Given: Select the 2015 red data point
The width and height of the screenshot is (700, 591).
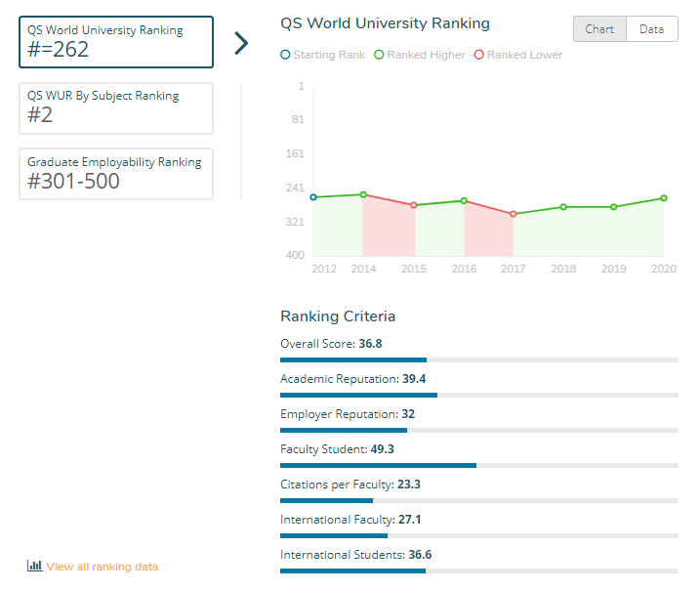Looking at the screenshot, I should 414,205.
